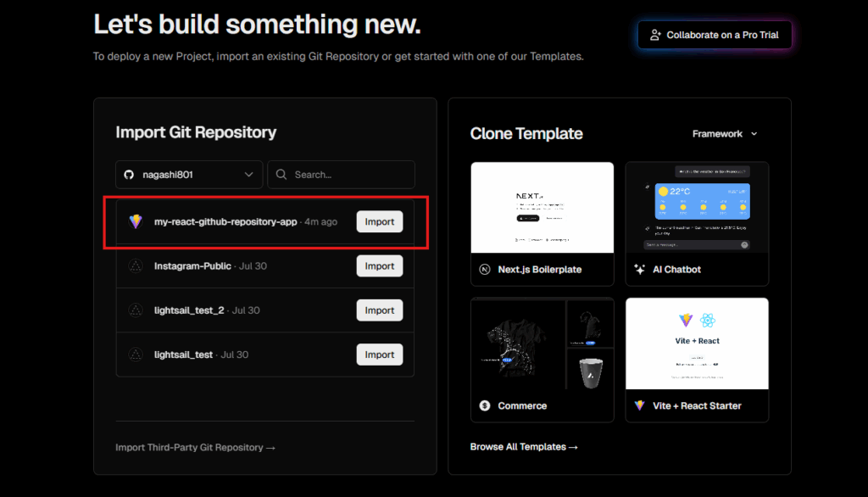Click the GitHub icon in account selector
The width and height of the screenshot is (868, 497).
[129, 175]
